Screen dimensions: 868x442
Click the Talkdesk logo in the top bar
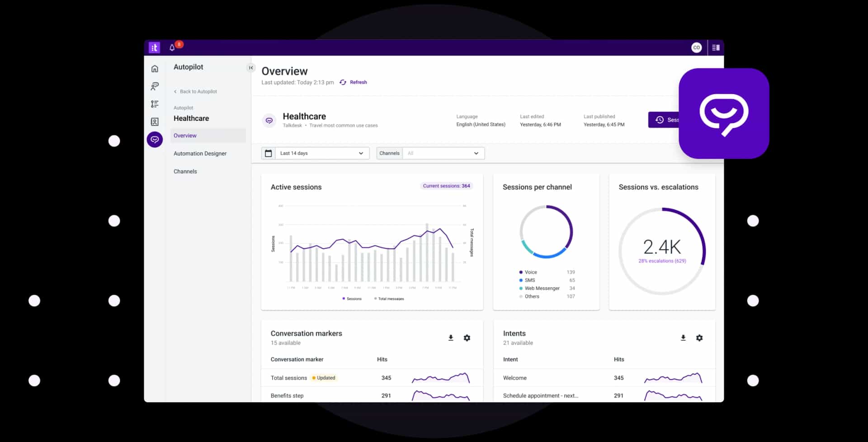click(154, 47)
